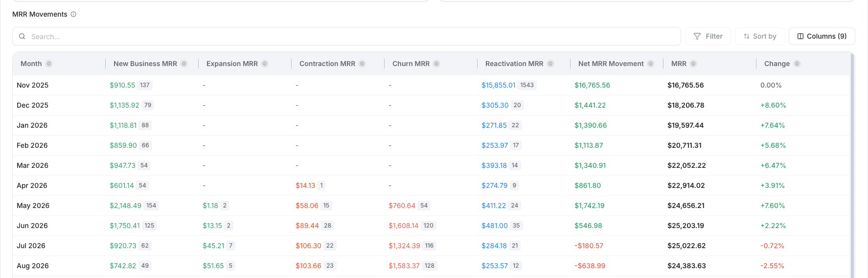Click the Contraction MRR info icon
868x278 pixels.
[x=362, y=64]
